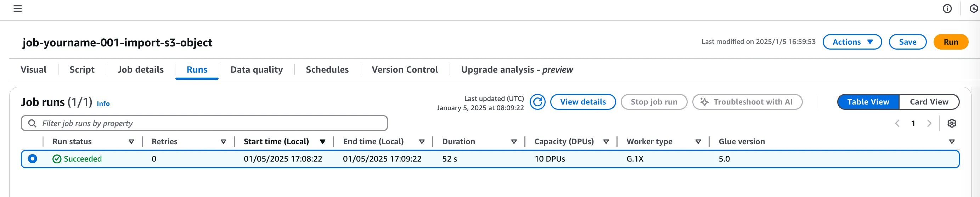Viewport: 980px width, 197px height.
Task: Click the Succeeded status check icon
Action: [57, 159]
